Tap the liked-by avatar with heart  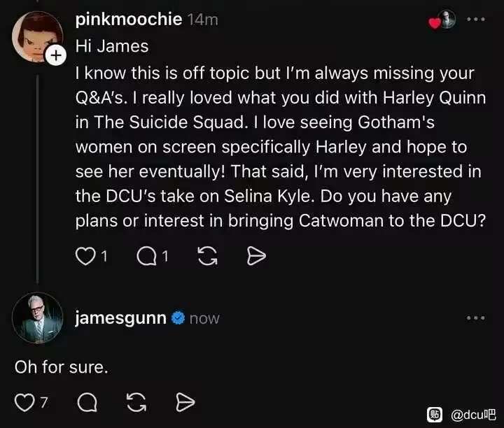pyautogui.click(x=445, y=20)
